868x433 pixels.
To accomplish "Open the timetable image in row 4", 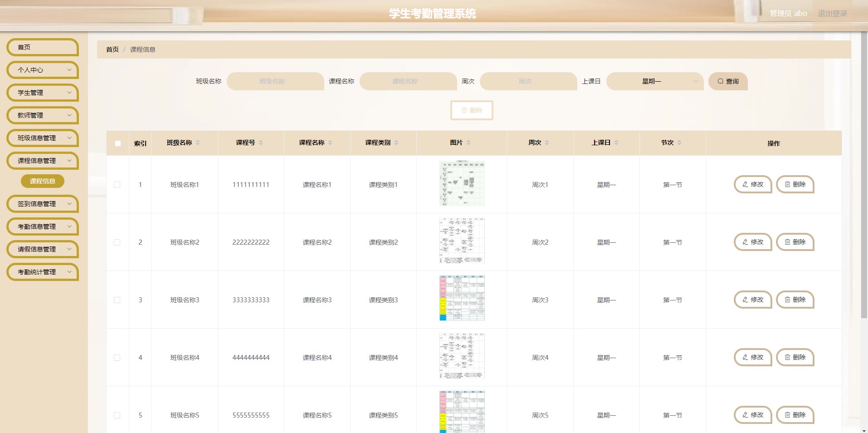I will point(462,356).
